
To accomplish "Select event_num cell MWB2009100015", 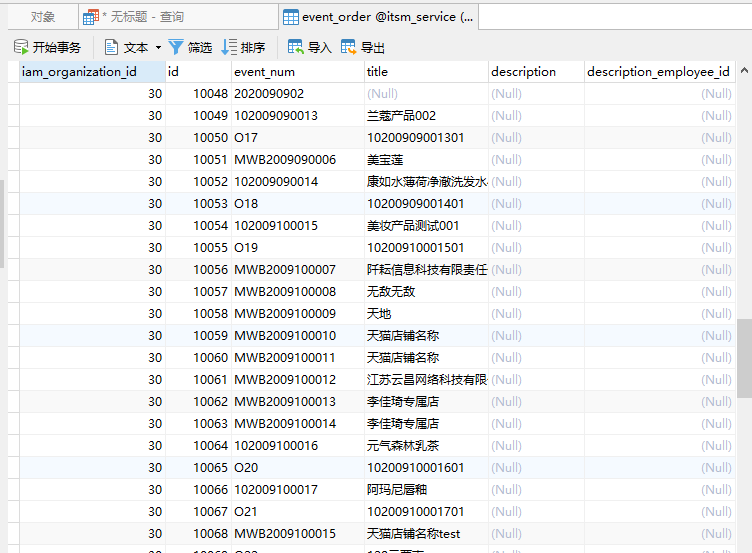I will [x=298, y=534].
